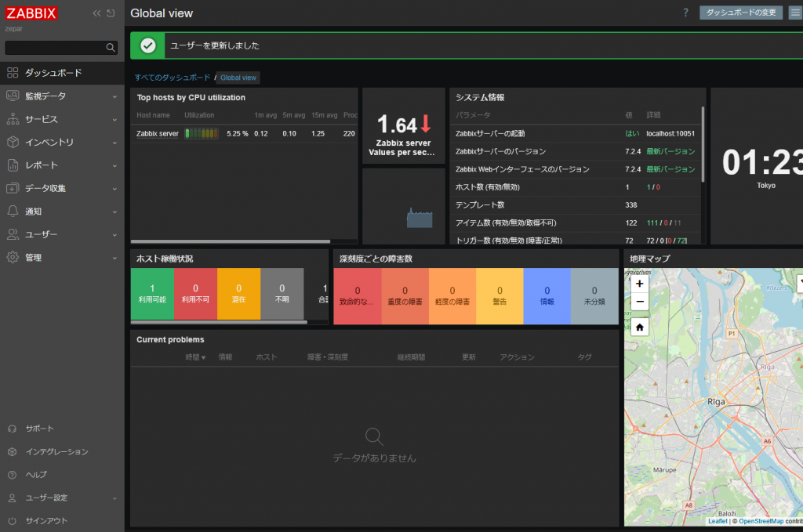Click the インベントリ box icon
Viewport: 803px width, 532px height.
13,142
